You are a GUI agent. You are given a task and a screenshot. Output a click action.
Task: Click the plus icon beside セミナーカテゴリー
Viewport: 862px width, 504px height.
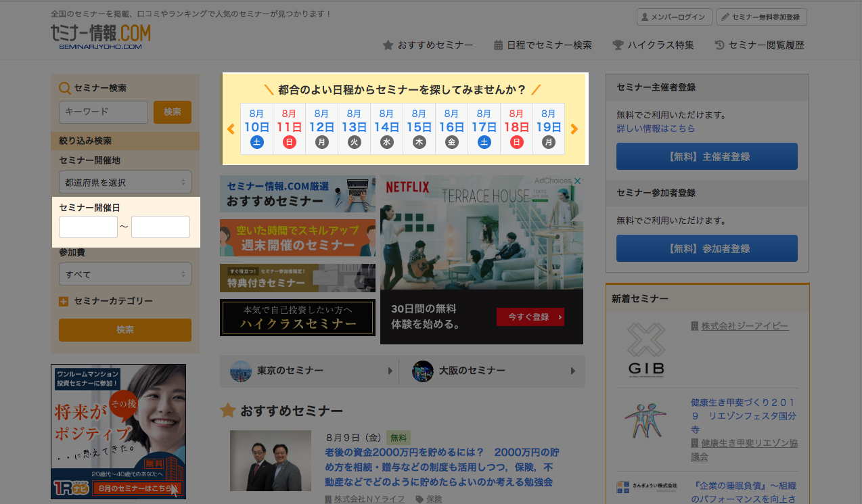click(64, 302)
